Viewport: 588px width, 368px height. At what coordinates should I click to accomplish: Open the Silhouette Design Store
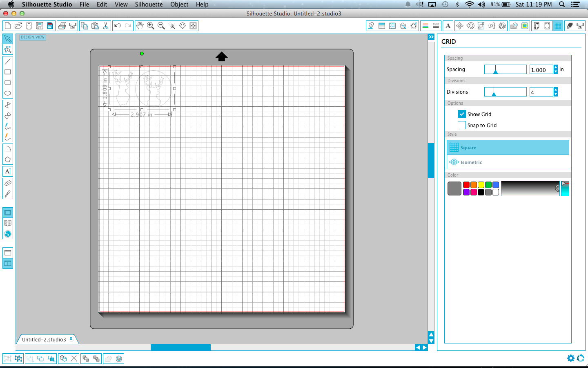click(8, 234)
